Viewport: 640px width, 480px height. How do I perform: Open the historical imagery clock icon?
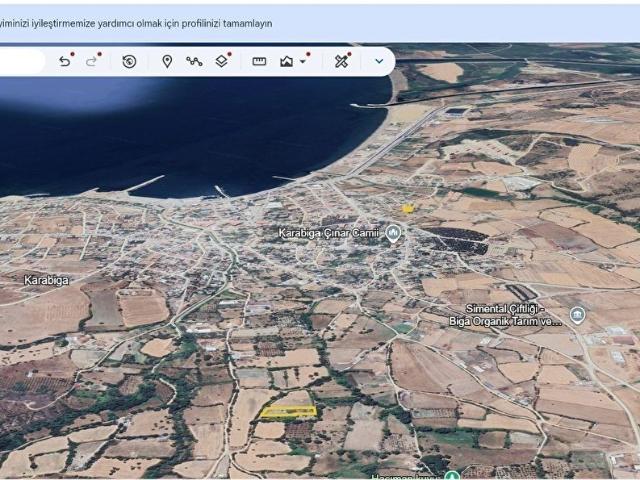pos(129,62)
